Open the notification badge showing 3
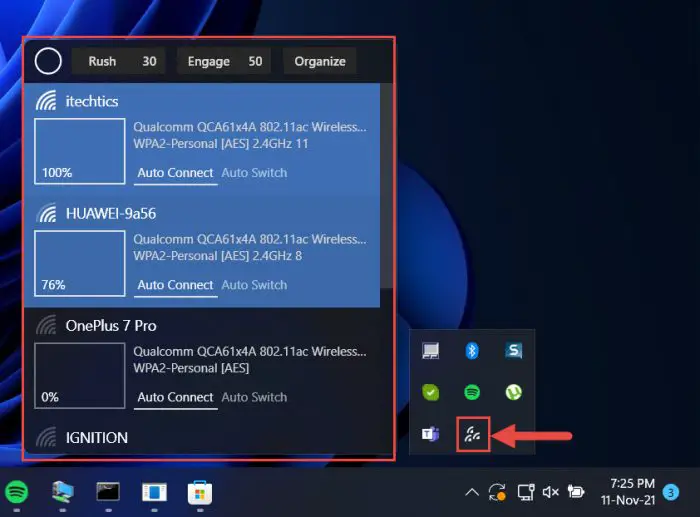The width and height of the screenshot is (700, 517). [x=671, y=492]
